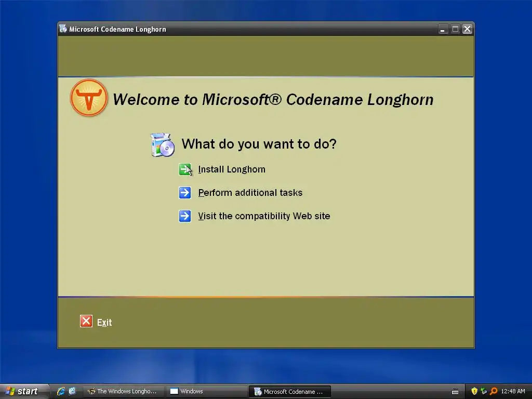Click the red X Exit icon

(86, 321)
